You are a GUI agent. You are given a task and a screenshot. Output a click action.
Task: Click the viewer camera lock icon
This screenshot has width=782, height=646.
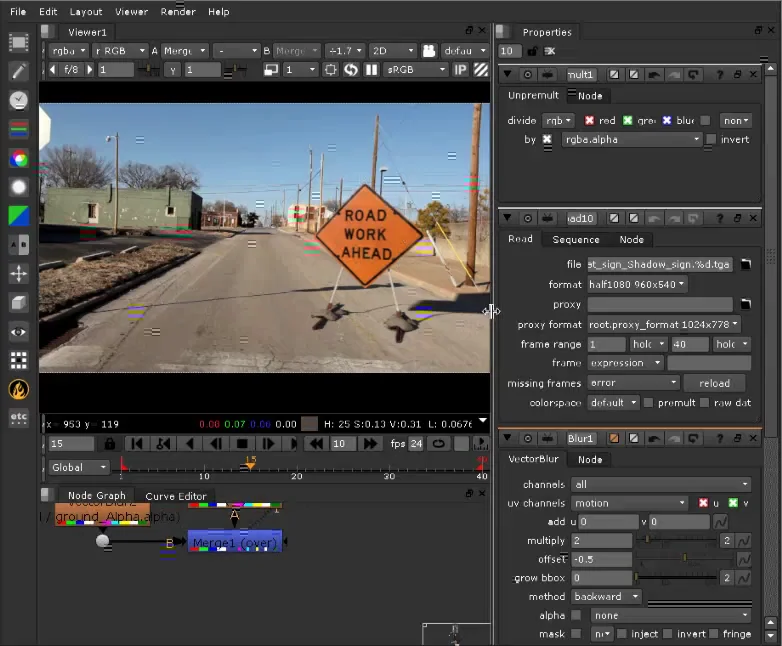click(429, 51)
